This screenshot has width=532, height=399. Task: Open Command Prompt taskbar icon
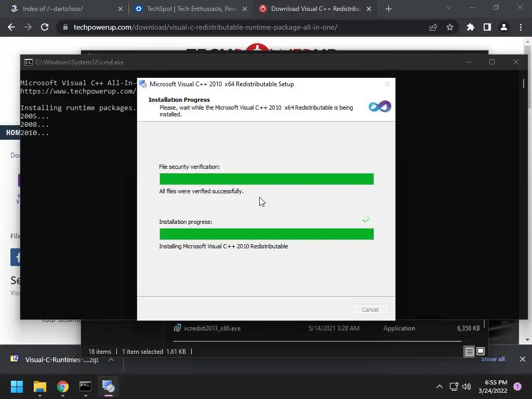(86, 387)
